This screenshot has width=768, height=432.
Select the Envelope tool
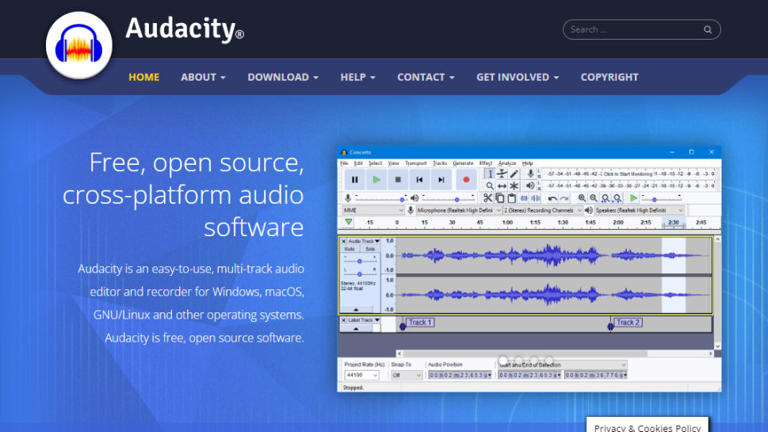502,174
